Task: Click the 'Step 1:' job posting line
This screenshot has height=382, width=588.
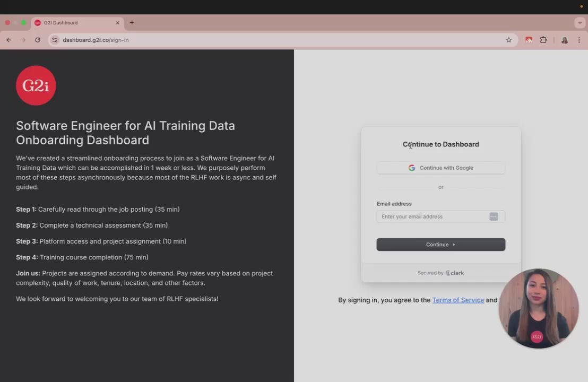Action: [x=98, y=209]
